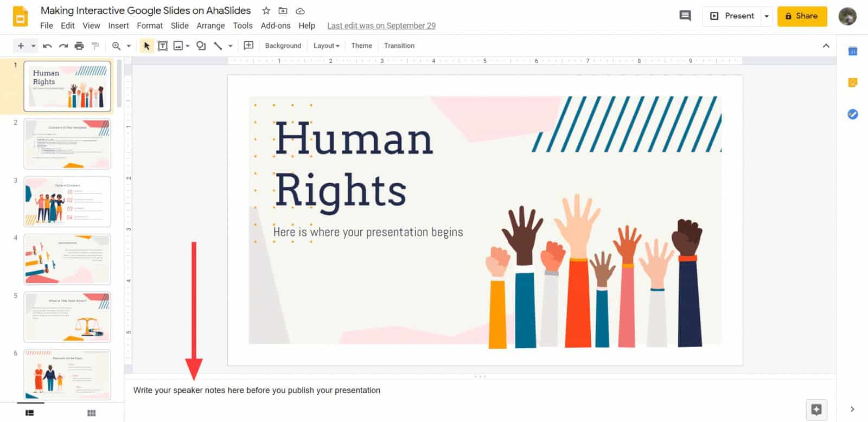Viewport: 868px width, 422px height.
Task: Open the File menu
Action: [x=47, y=25]
